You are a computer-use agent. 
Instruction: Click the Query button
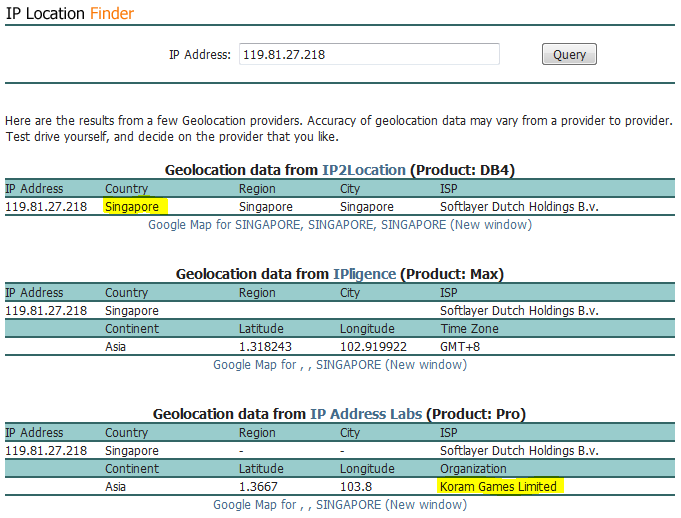[x=569, y=54]
